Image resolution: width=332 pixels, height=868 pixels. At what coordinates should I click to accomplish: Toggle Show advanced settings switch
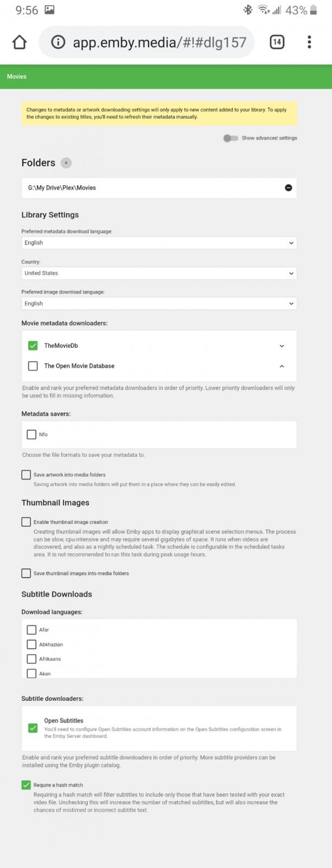click(231, 138)
